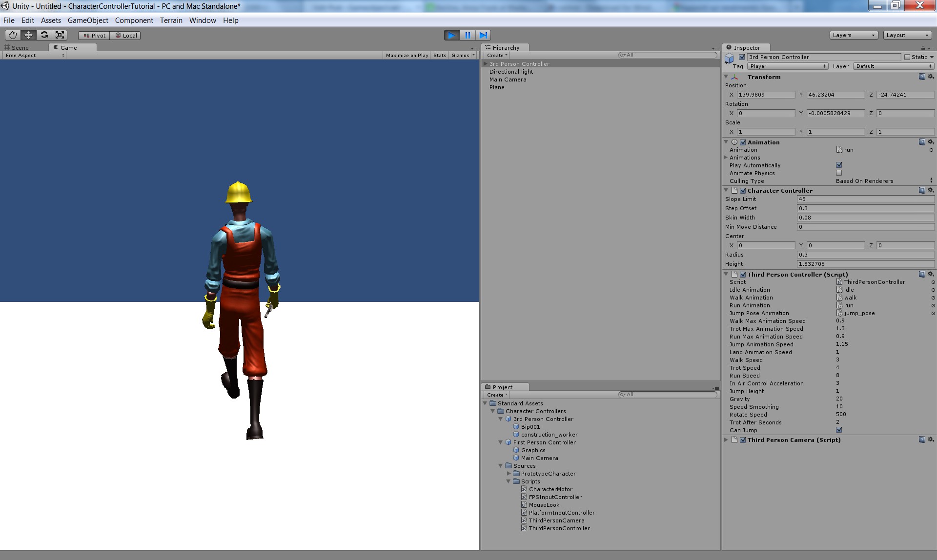937x560 pixels.
Task: Toggle Play Automatically checkbox in Animation
Action: tap(839, 165)
